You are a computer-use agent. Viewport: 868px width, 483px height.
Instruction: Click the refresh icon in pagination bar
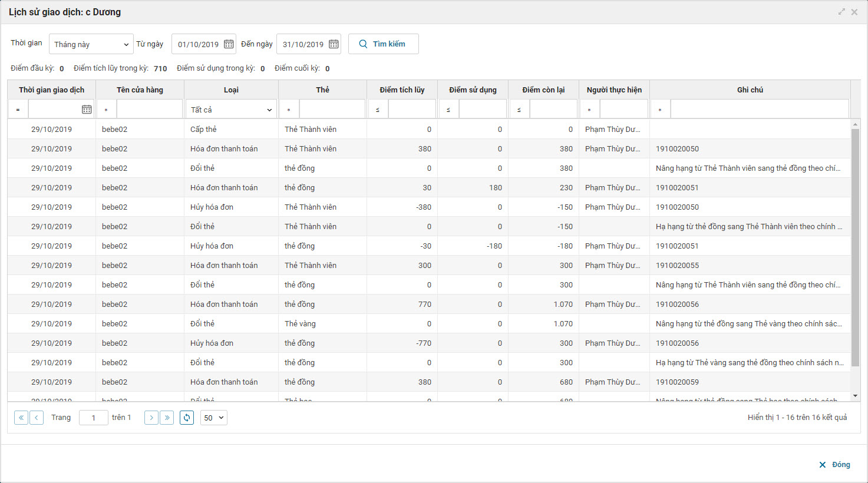[187, 418]
